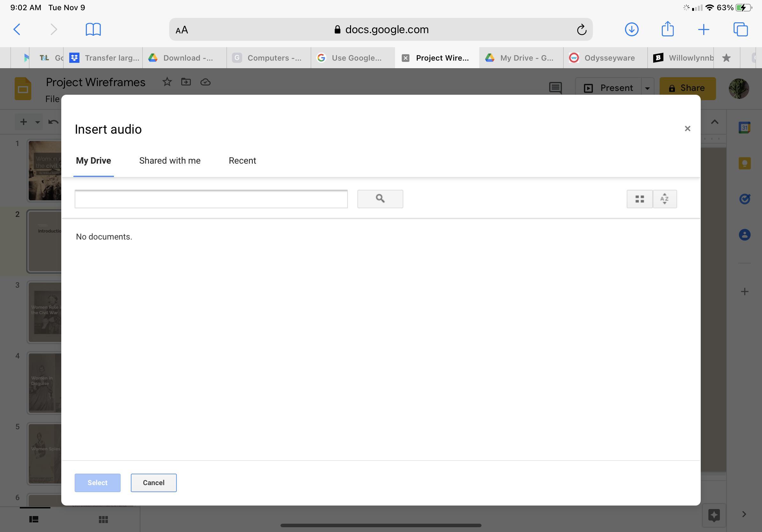Tap the Safari share icon
The image size is (762, 532).
668,29
